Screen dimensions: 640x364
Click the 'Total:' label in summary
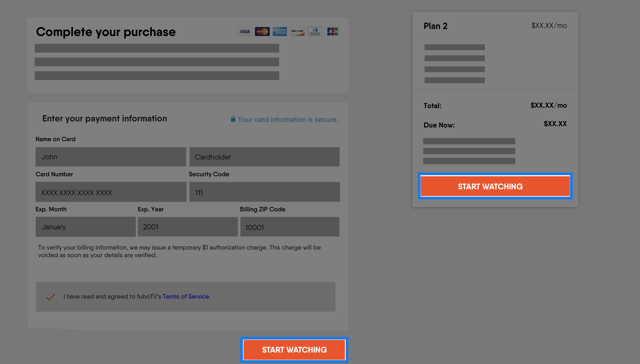(x=432, y=106)
